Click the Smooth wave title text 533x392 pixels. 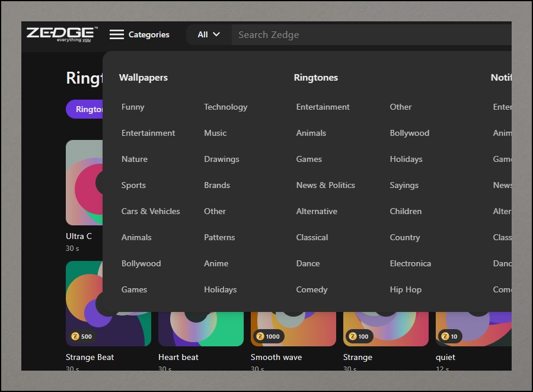click(x=276, y=357)
